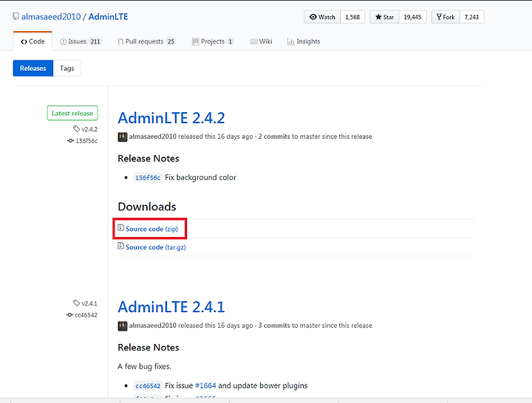Viewport: 532px width, 403px height.
Task: Click the archive icon beside Source code (tar.gz)
Action: pos(120,246)
